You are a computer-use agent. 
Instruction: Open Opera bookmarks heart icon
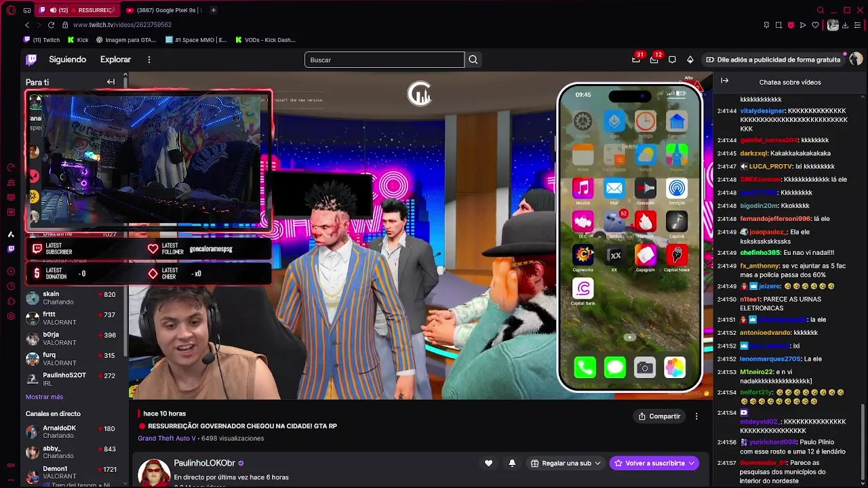[815, 25]
